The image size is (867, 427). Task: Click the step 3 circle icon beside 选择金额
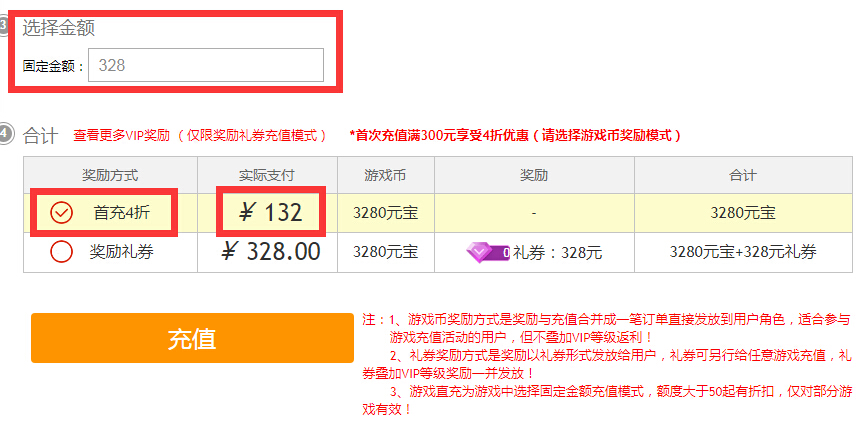click(x=4, y=27)
